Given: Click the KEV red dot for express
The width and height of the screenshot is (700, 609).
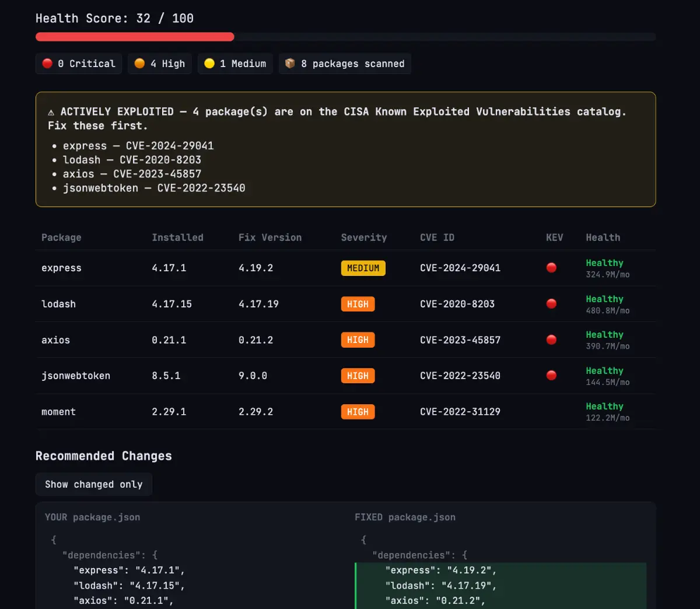Looking at the screenshot, I should 551,268.
